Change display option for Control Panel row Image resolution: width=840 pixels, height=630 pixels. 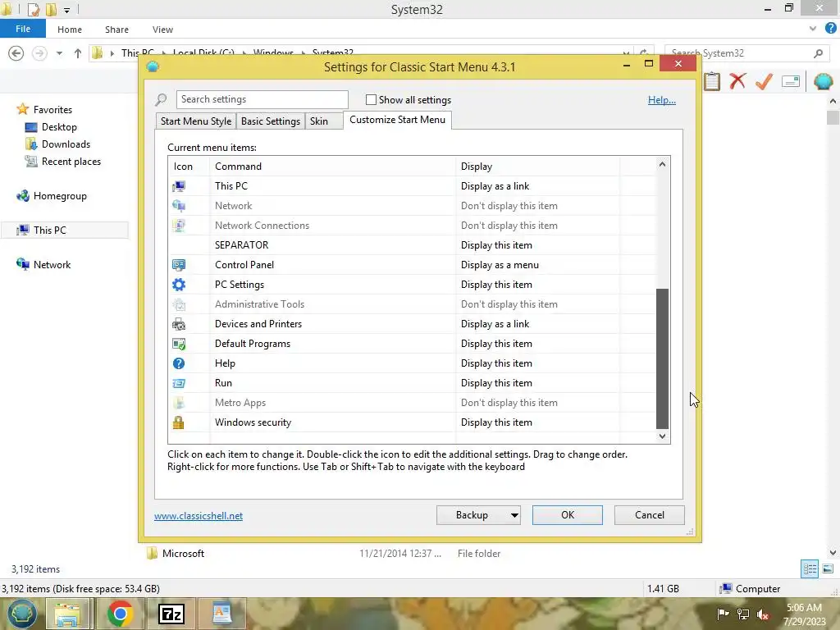click(x=537, y=265)
